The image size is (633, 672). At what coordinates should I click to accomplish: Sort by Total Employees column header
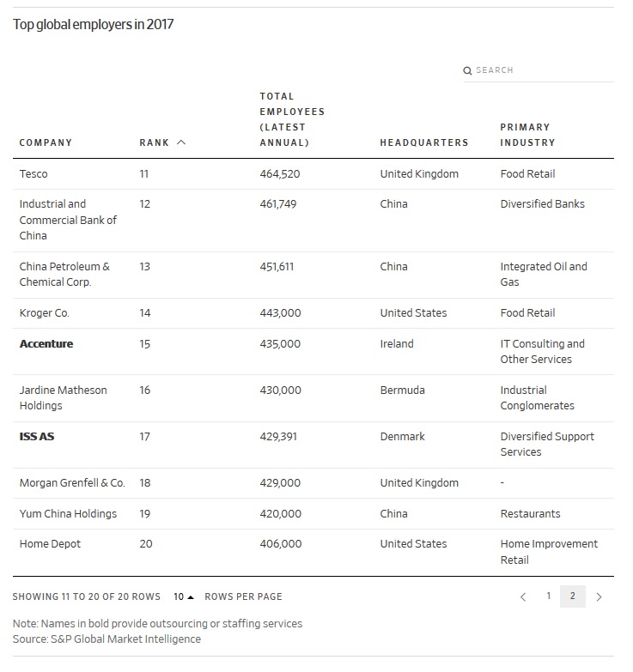click(x=292, y=119)
